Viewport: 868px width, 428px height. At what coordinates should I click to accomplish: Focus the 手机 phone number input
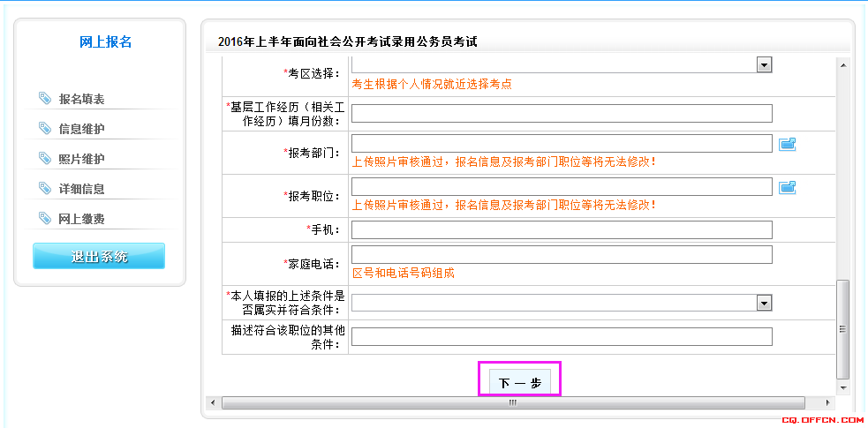(x=562, y=229)
